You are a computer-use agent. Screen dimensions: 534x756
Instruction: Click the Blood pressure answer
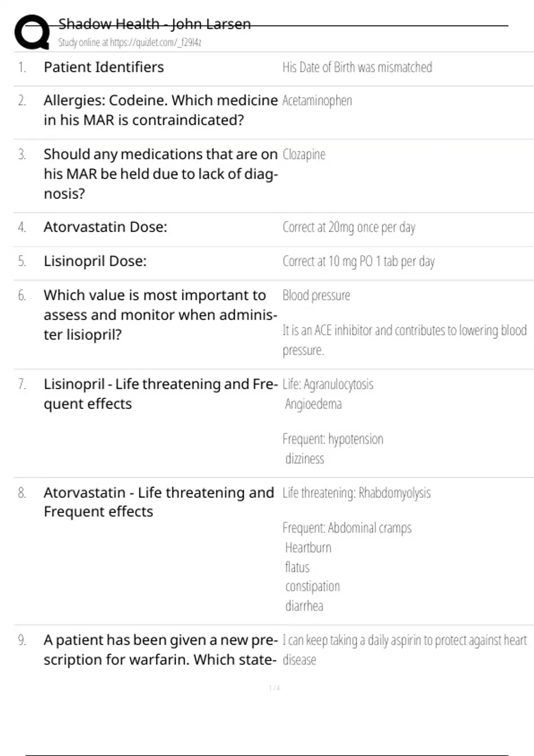point(316,295)
